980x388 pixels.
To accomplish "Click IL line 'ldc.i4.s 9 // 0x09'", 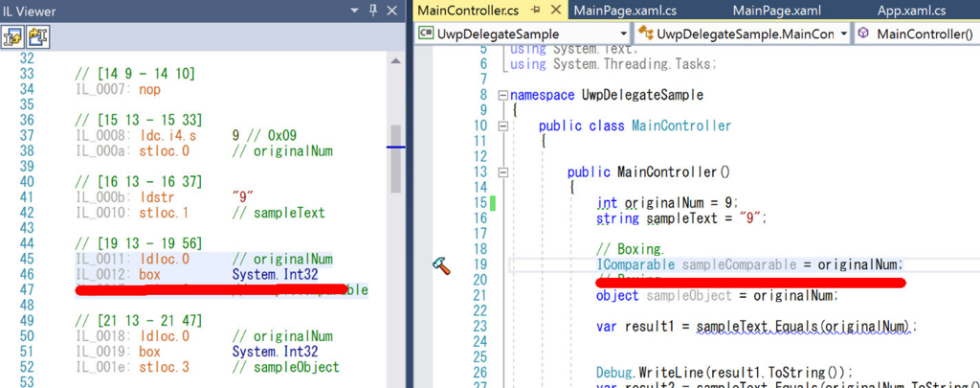I will [x=186, y=136].
